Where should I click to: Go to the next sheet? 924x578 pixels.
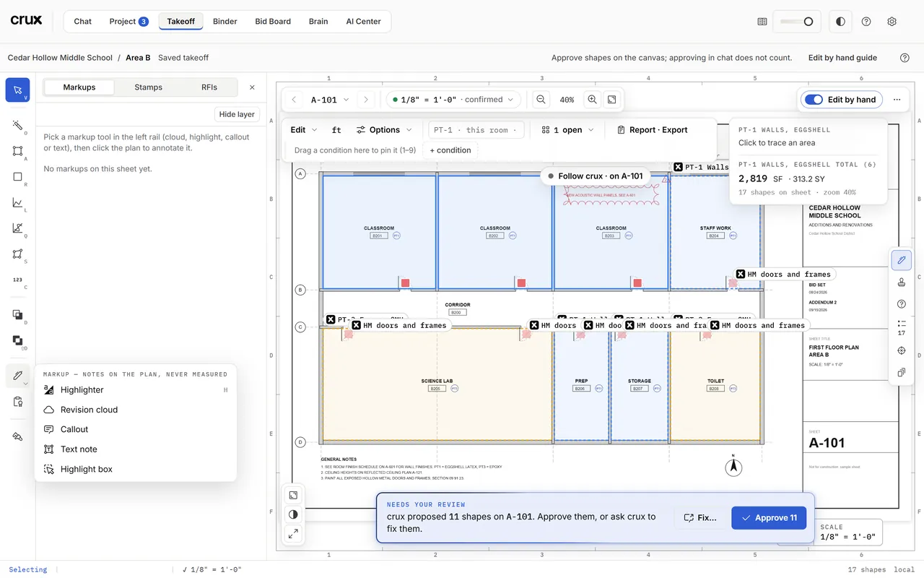366,100
